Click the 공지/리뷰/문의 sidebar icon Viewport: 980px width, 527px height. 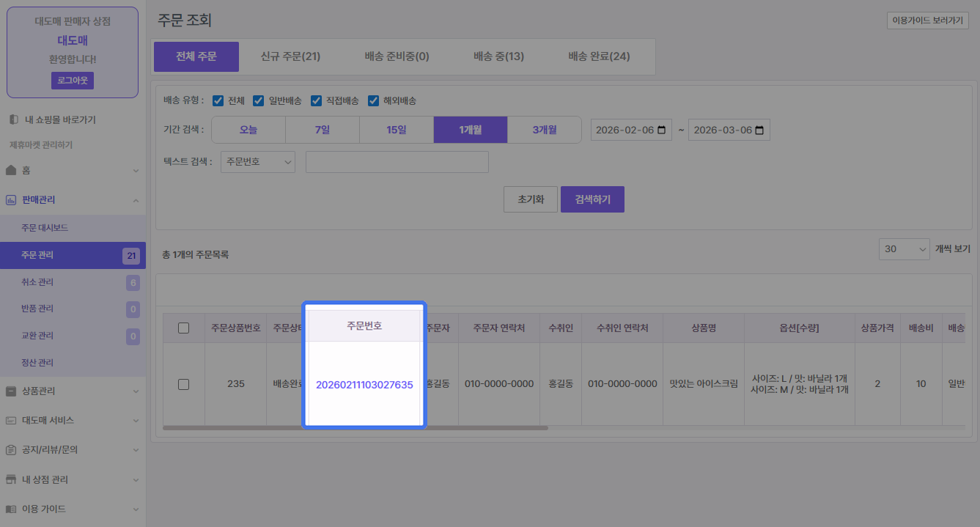coord(11,450)
